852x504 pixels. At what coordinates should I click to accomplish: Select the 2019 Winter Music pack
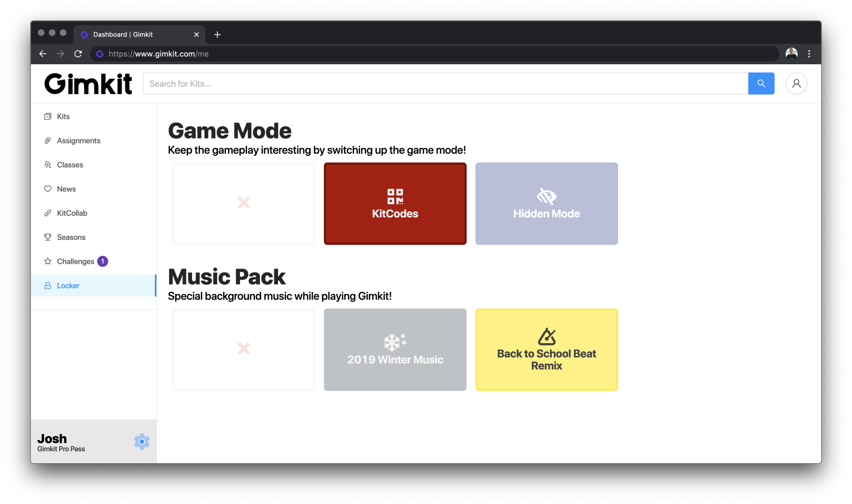(395, 350)
